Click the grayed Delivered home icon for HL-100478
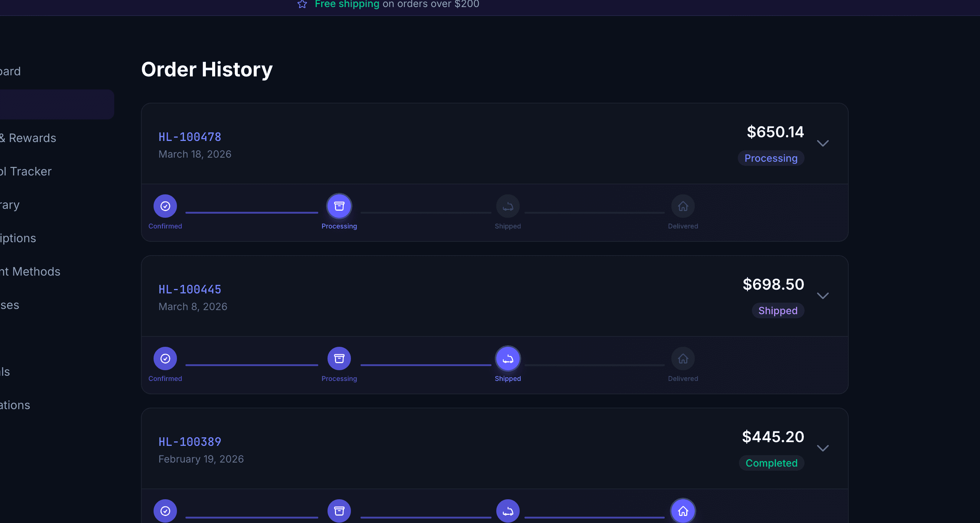The image size is (980, 523). point(683,206)
